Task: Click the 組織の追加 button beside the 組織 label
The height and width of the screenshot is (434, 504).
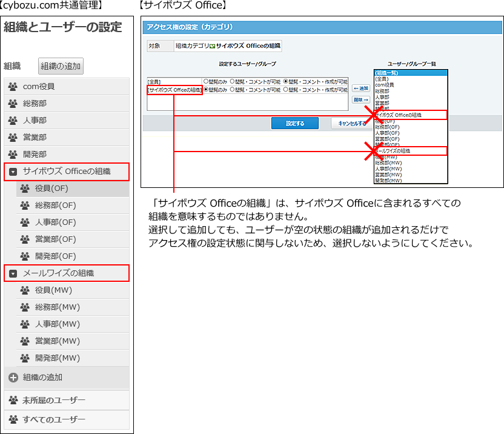Action: pos(61,66)
